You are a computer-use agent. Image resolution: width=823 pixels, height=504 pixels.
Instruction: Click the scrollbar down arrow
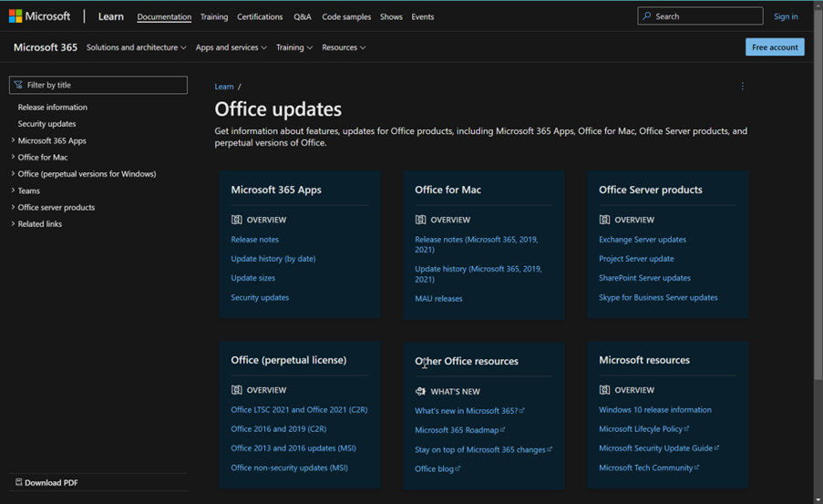pyautogui.click(x=818, y=499)
